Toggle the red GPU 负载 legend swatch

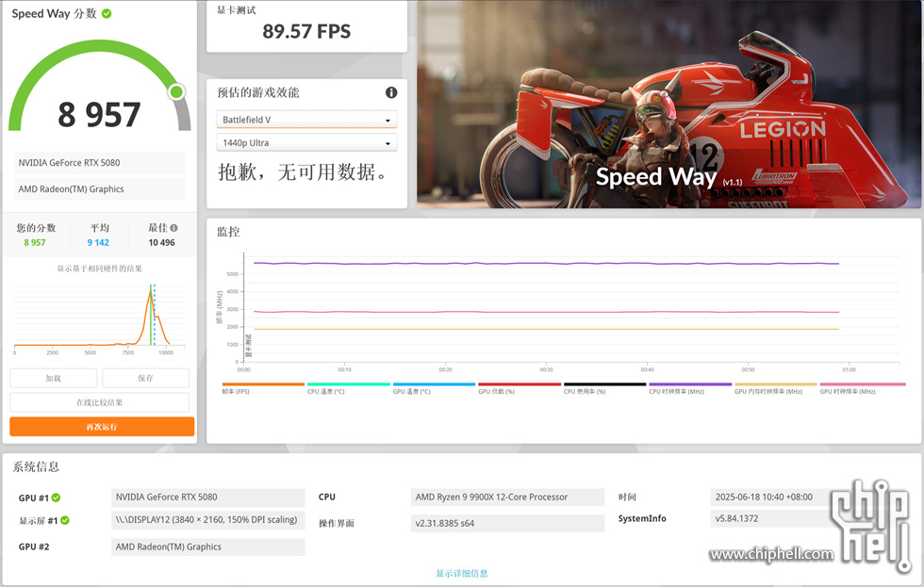pos(520,384)
